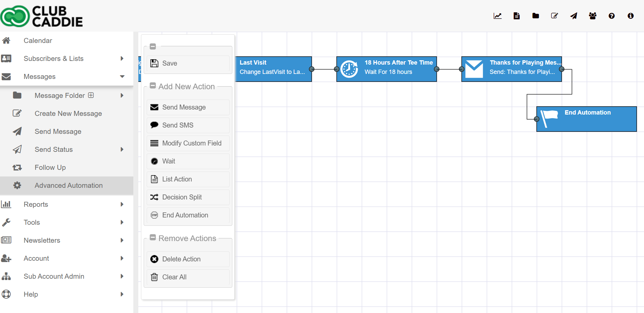644x313 pixels.
Task: Click the line chart icon in top toolbar
Action: [x=497, y=16]
